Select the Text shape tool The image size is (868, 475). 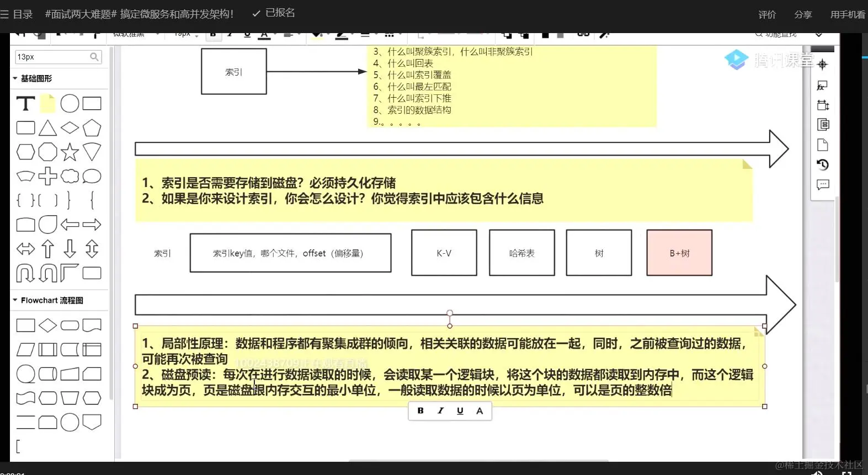pyautogui.click(x=25, y=104)
